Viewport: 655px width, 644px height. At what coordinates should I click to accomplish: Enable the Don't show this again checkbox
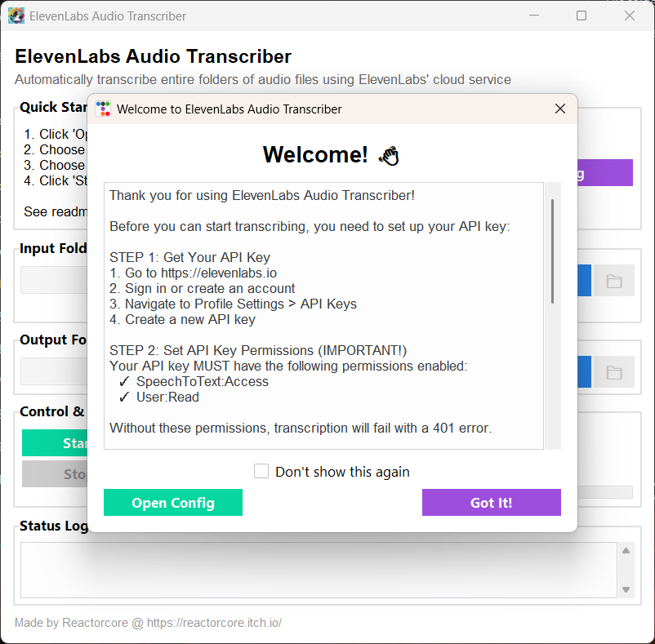coord(261,471)
